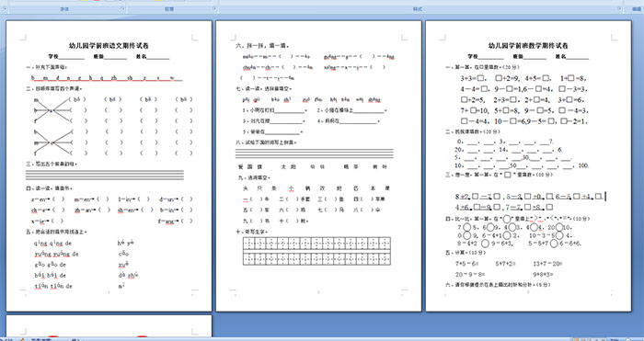Click the empty box after 3+3= on math page
This screenshot has height=341, width=644.
click(481, 78)
